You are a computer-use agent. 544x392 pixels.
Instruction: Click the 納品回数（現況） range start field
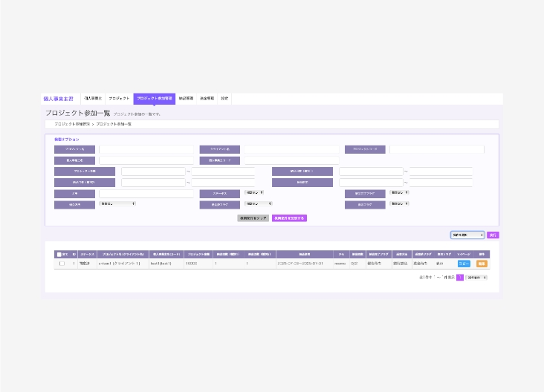(x=153, y=183)
